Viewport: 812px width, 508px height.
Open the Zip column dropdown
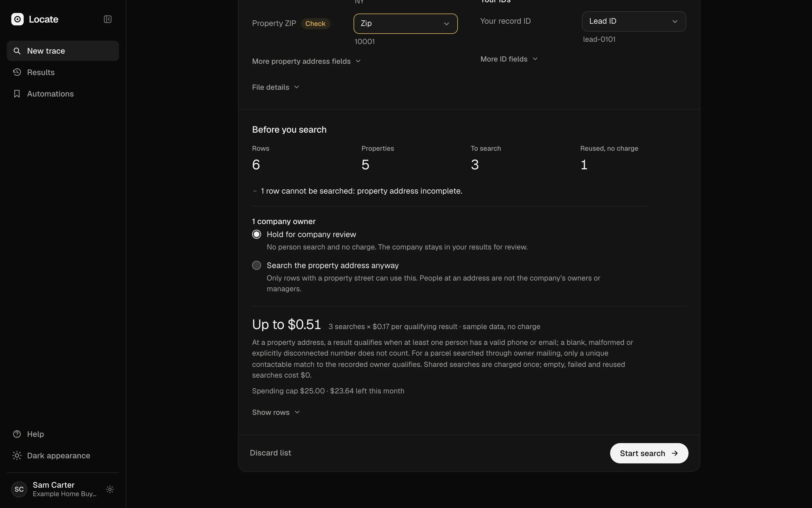pos(405,23)
